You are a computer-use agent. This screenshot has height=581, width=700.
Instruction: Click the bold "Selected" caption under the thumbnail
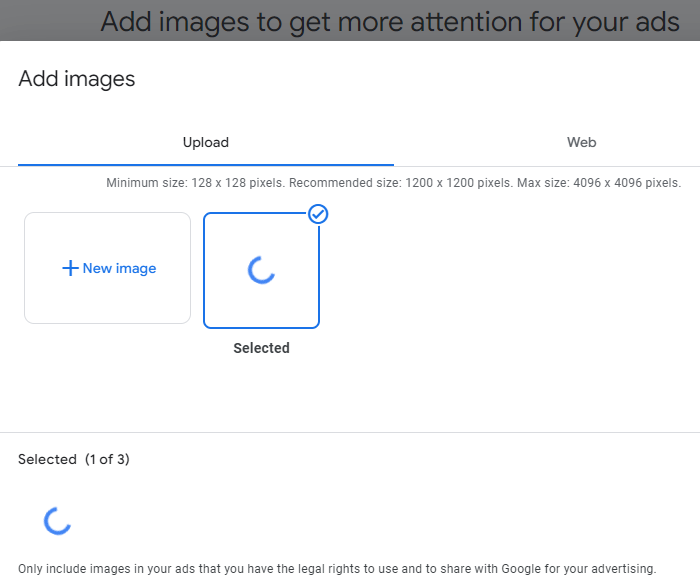[261, 348]
